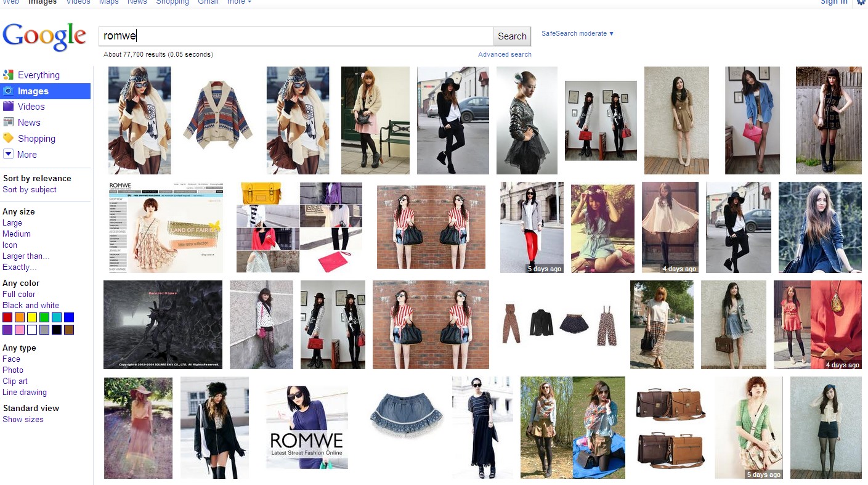Choose the Black and white filter

tap(31, 306)
